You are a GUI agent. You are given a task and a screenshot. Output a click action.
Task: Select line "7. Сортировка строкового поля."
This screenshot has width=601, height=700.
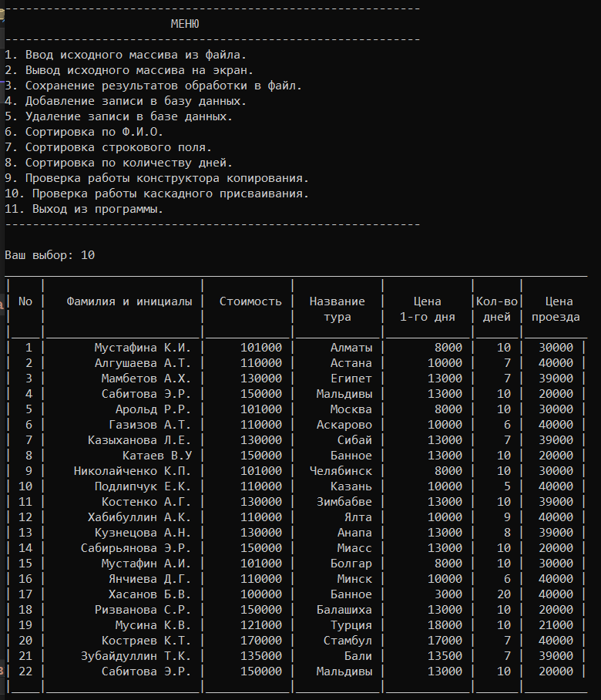tap(108, 147)
